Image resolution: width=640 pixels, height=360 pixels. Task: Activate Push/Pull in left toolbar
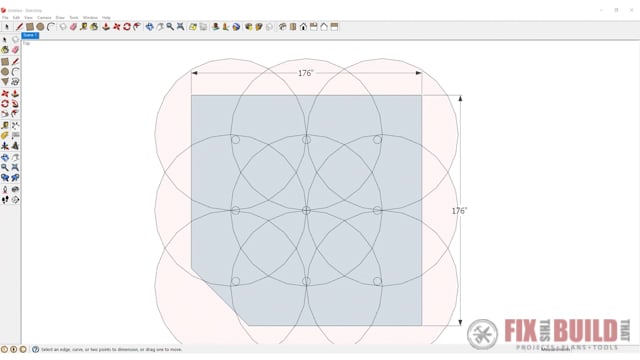[x=15, y=93]
